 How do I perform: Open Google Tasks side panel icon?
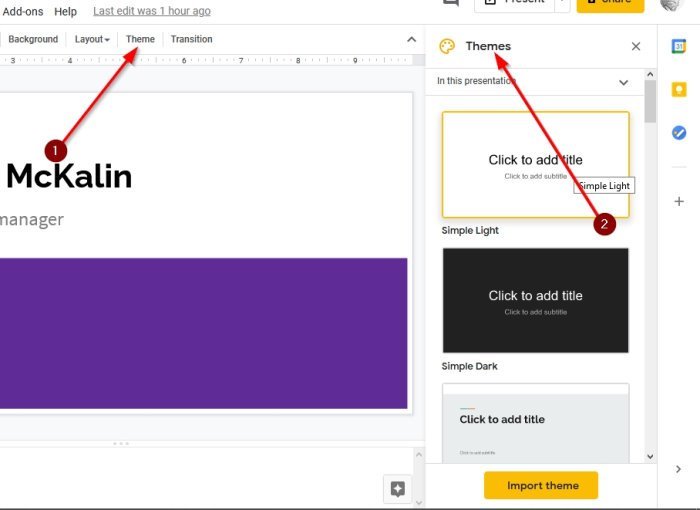(679, 133)
